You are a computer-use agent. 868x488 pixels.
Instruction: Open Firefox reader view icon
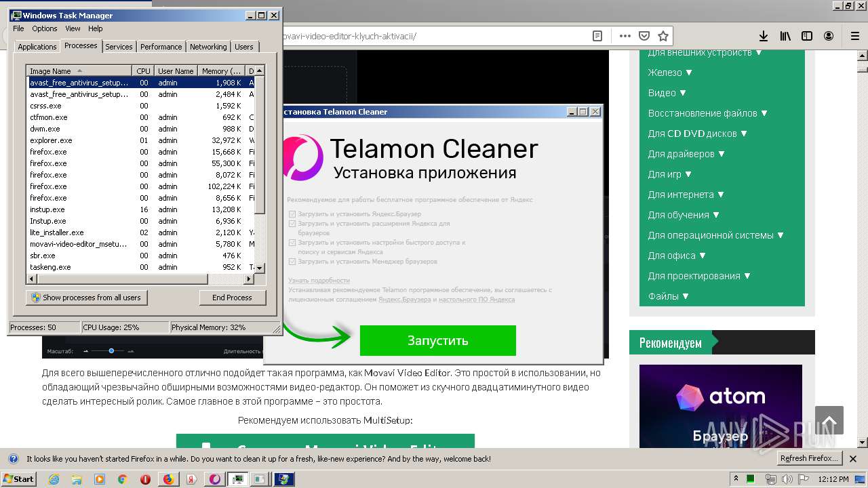coord(597,36)
